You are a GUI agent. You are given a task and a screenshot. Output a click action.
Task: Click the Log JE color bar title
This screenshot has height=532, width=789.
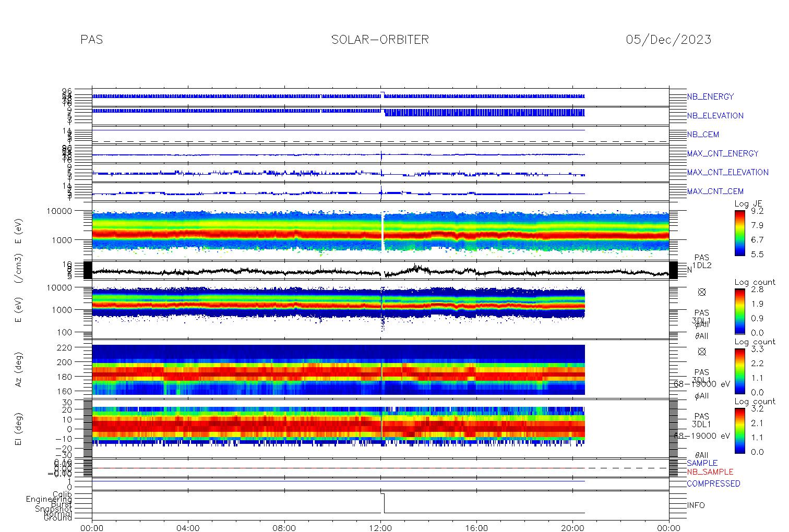748,204
